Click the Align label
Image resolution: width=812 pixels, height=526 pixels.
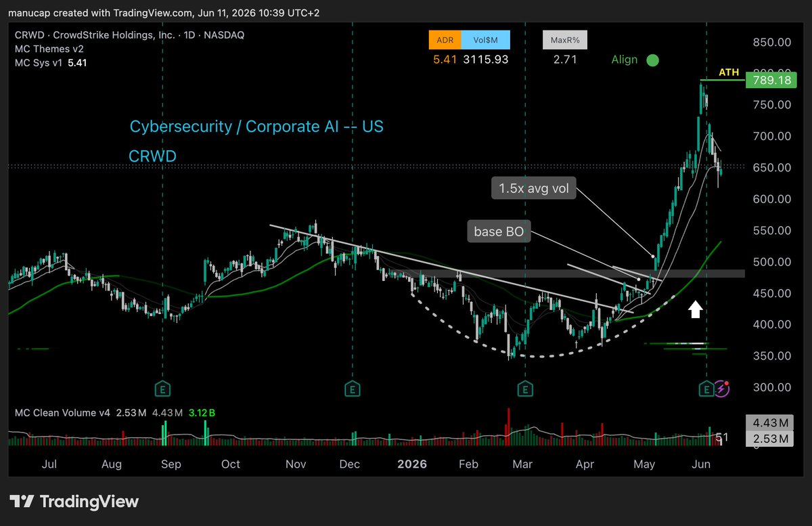pos(625,60)
